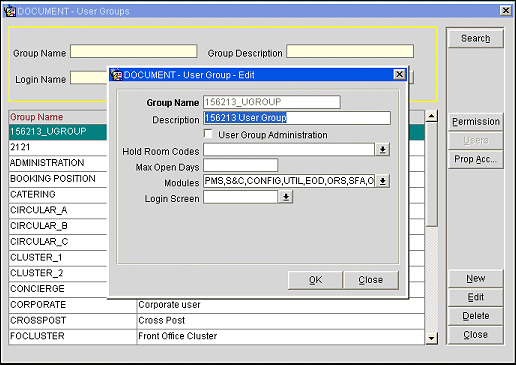516x365 pixels.
Task: Click the Prop Acc... button
Action: pos(475,159)
